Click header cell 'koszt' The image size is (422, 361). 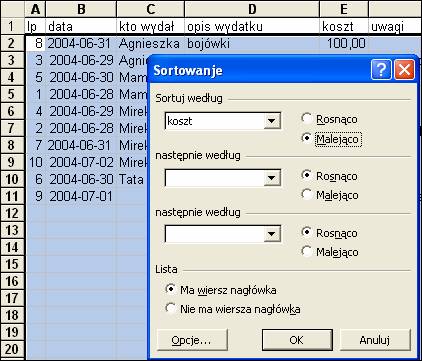(x=344, y=26)
